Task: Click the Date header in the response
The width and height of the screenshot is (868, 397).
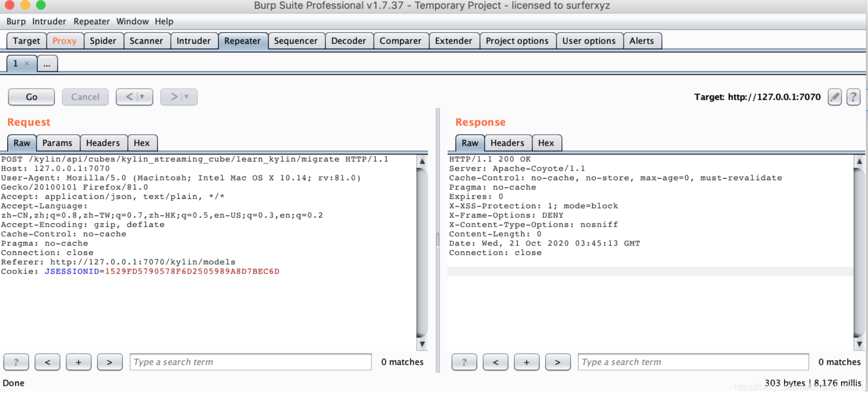Action: click(544, 243)
